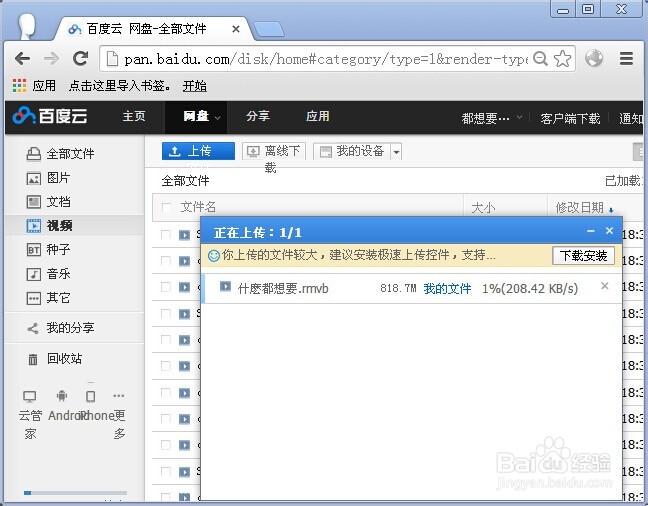Click the 云管家 desktop client icon
648x506 pixels.
(x=30, y=396)
